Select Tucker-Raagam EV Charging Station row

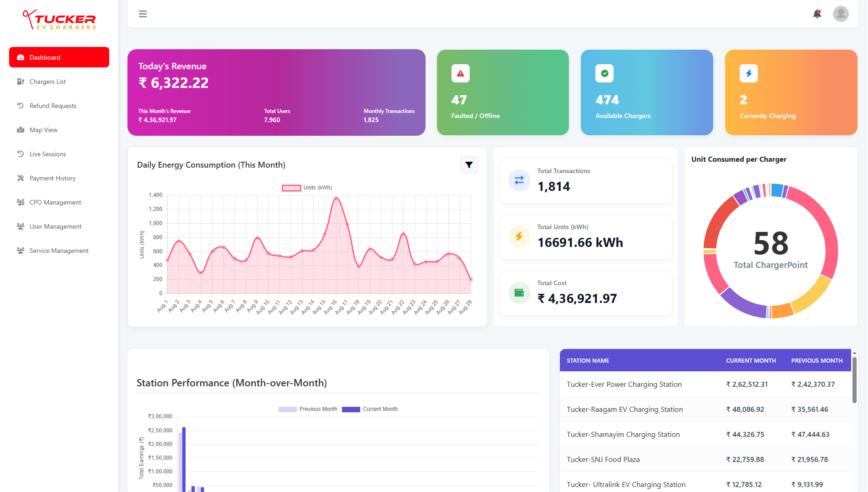tap(705, 409)
